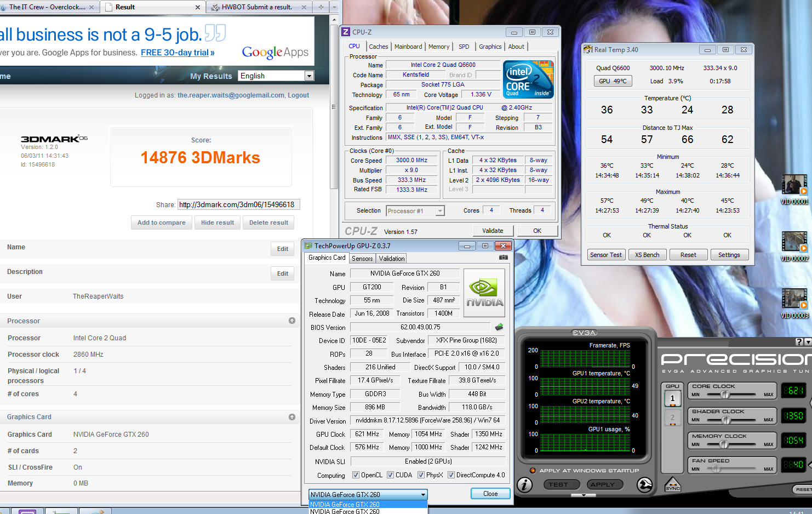Viewport: 812px width, 514px height.
Task: Toggle the OpenCL checkbox in GPU-Z
Action: tap(356, 475)
